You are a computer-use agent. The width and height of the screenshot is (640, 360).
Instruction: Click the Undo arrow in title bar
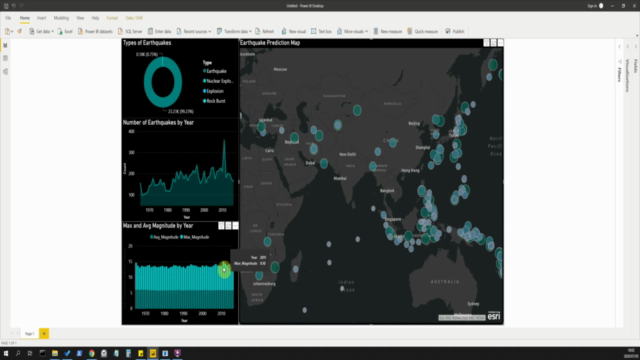(13, 6)
